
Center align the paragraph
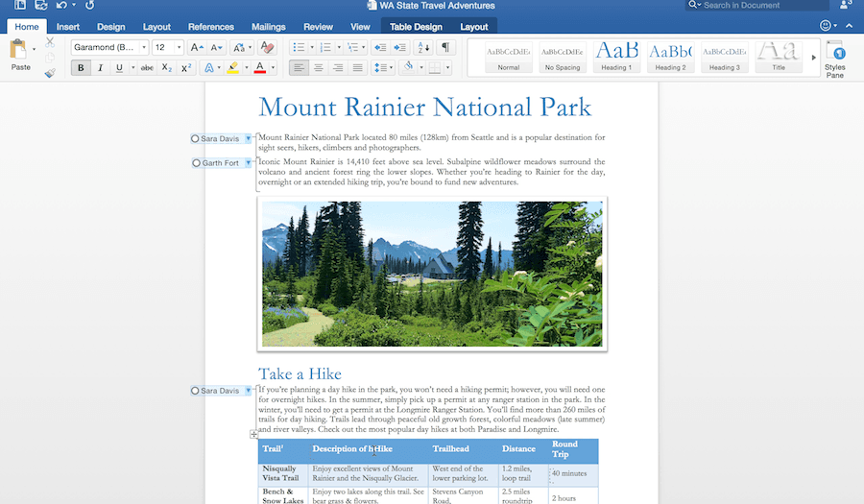pyautogui.click(x=319, y=68)
